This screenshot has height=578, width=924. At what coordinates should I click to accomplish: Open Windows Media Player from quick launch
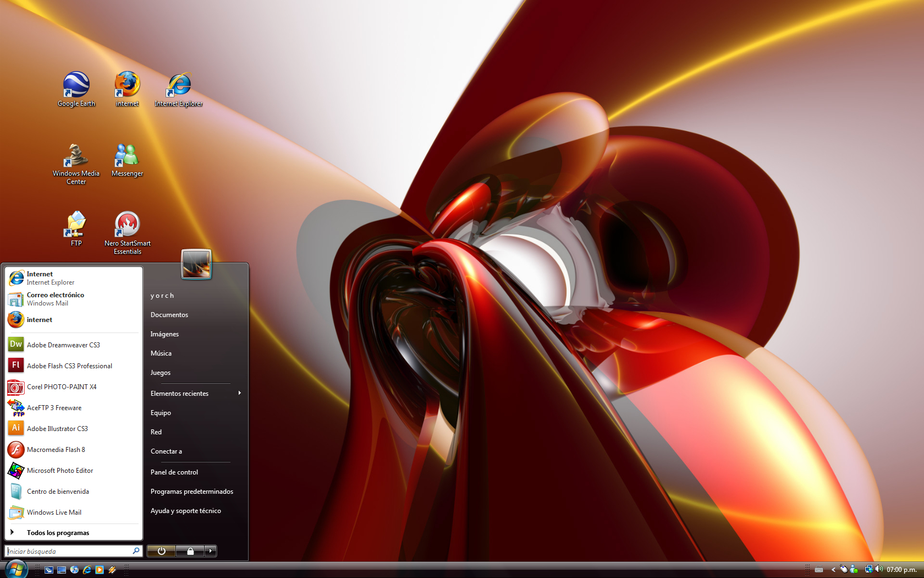[100, 570]
